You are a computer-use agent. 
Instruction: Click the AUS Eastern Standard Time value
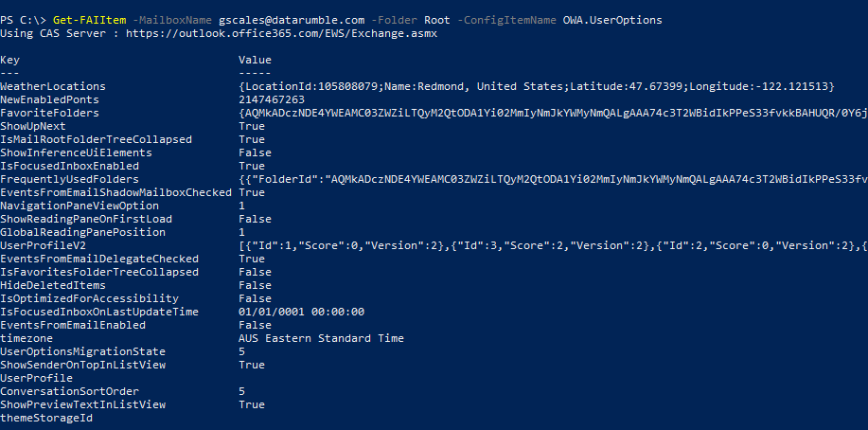tap(322, 338)
